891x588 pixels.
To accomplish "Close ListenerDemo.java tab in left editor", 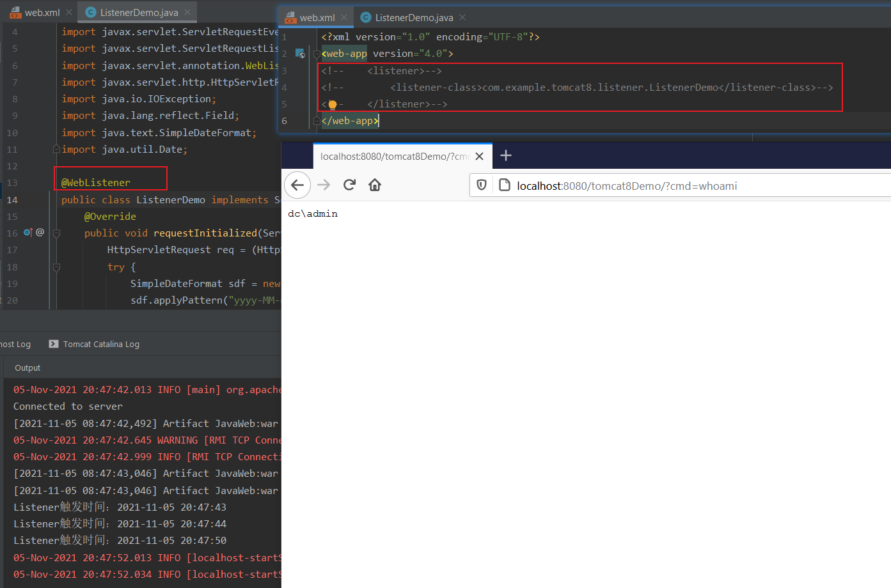I will (187, 12).
